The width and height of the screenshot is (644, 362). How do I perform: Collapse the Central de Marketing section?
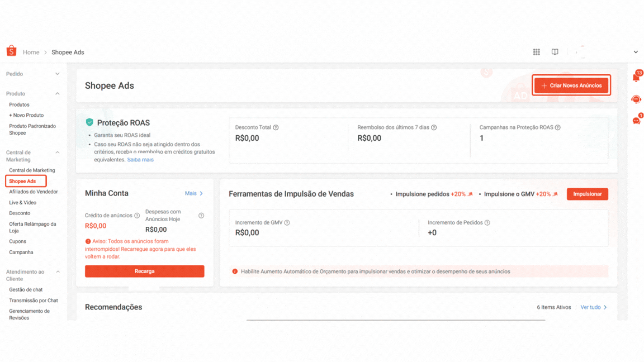57,153
